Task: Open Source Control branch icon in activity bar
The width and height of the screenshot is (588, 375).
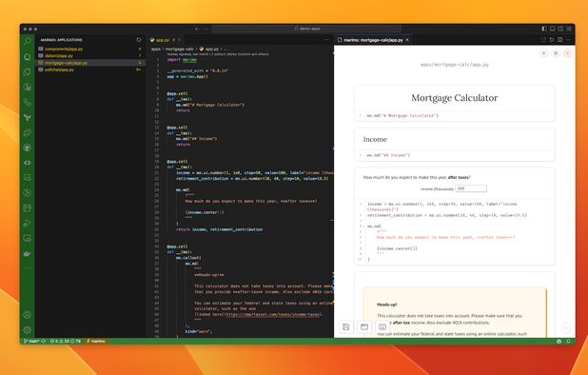Action: (x=27, y=102)
